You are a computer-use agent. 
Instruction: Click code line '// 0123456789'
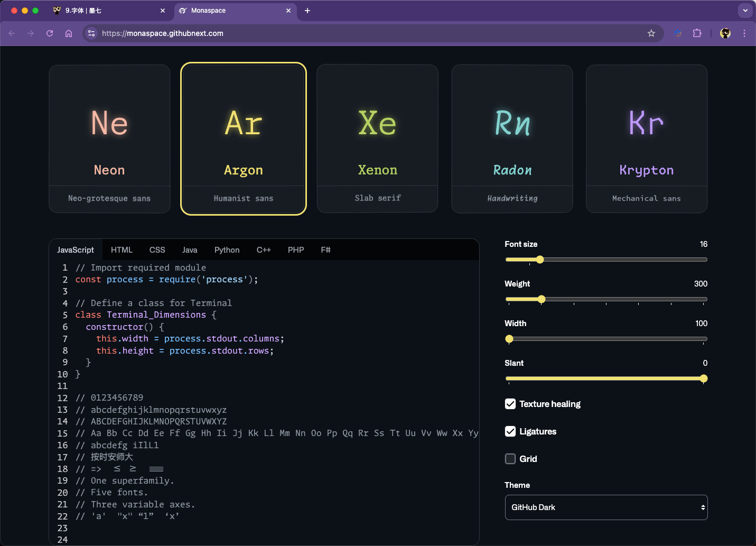[x=109, y=397]
